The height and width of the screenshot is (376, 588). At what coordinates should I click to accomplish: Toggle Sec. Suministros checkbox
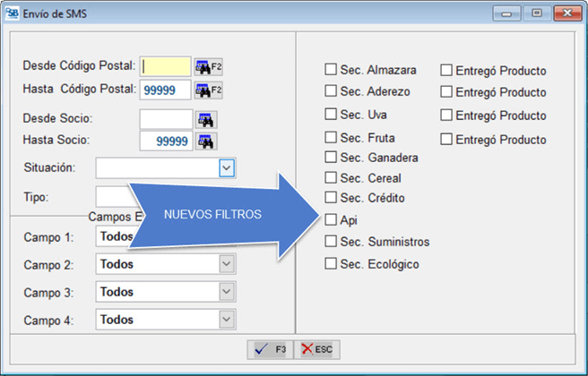[x=331, y=241]
